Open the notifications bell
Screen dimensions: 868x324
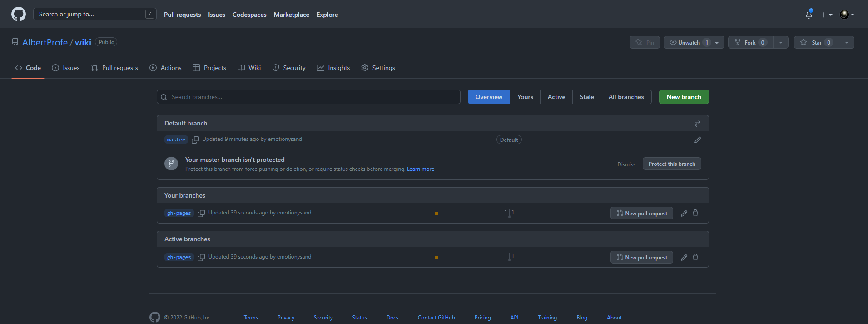[x=809, y=15]
